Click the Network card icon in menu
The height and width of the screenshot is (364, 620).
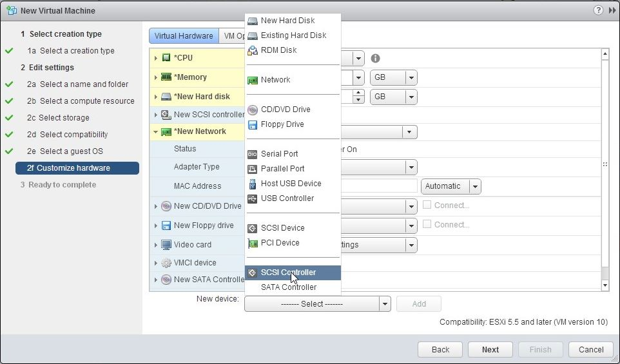point(252,81)
